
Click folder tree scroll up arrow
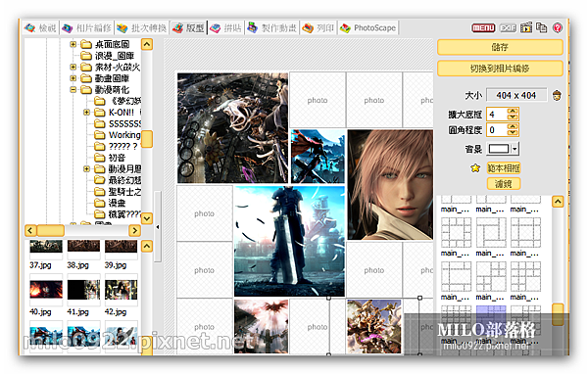(147, 45)
